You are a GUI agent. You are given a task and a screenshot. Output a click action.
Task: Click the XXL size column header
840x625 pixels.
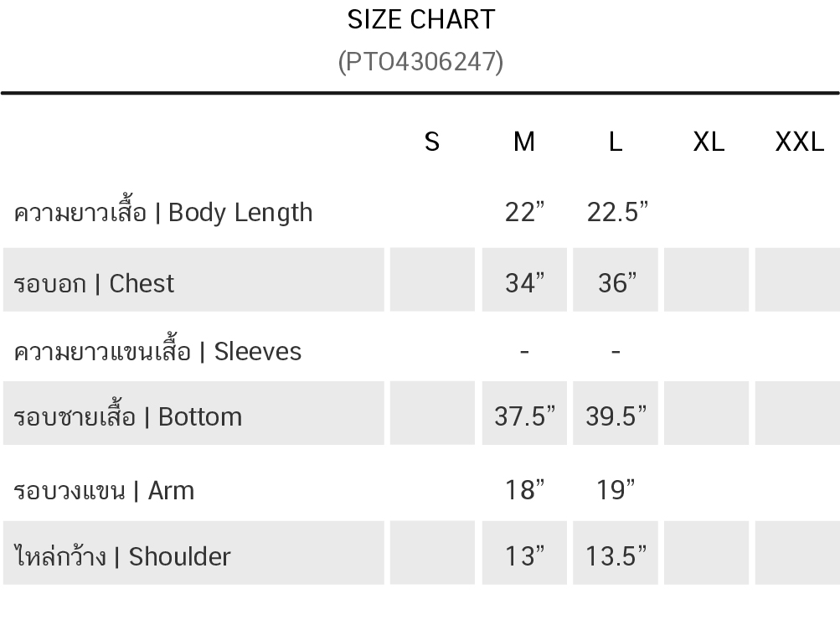[799, 142]
